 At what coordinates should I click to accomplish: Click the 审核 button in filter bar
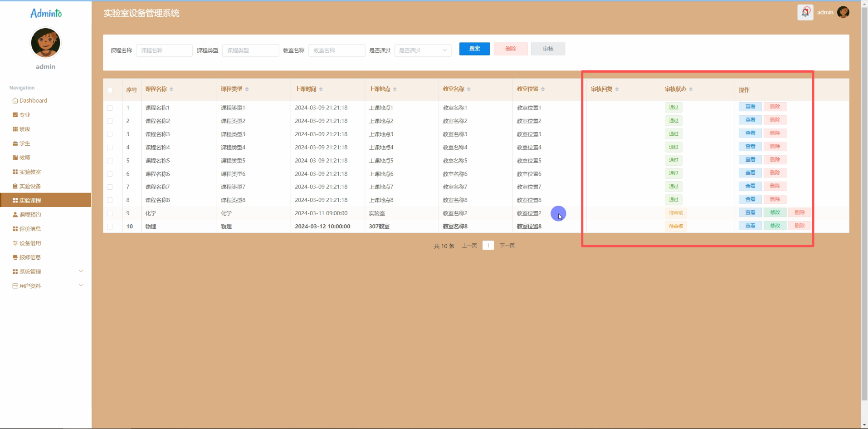coord(548,49)
